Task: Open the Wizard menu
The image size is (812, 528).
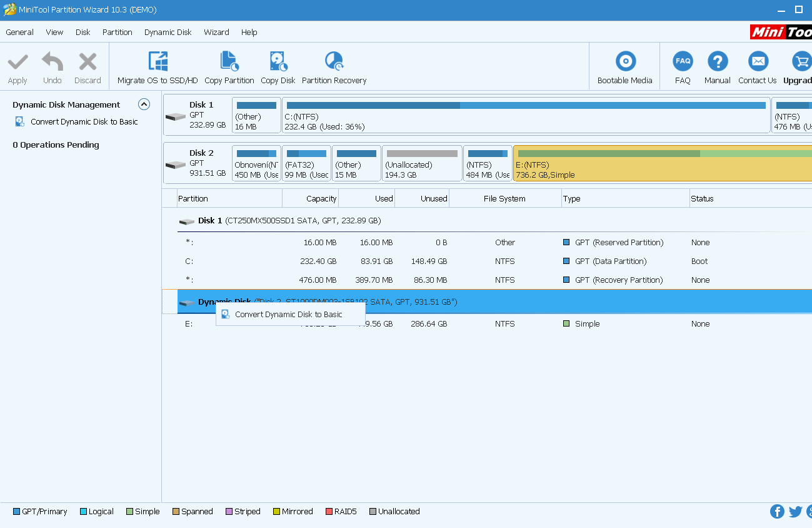Action: [x=216, y=32]
